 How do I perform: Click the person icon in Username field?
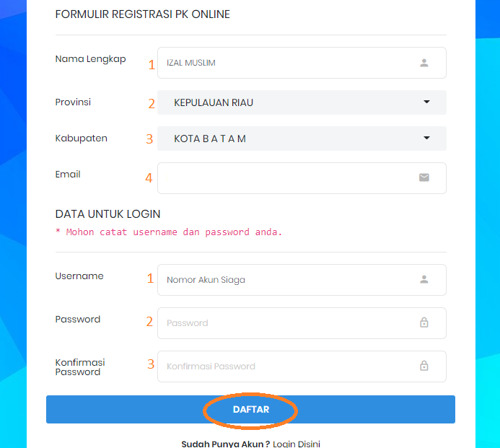[x=424, y=279]
